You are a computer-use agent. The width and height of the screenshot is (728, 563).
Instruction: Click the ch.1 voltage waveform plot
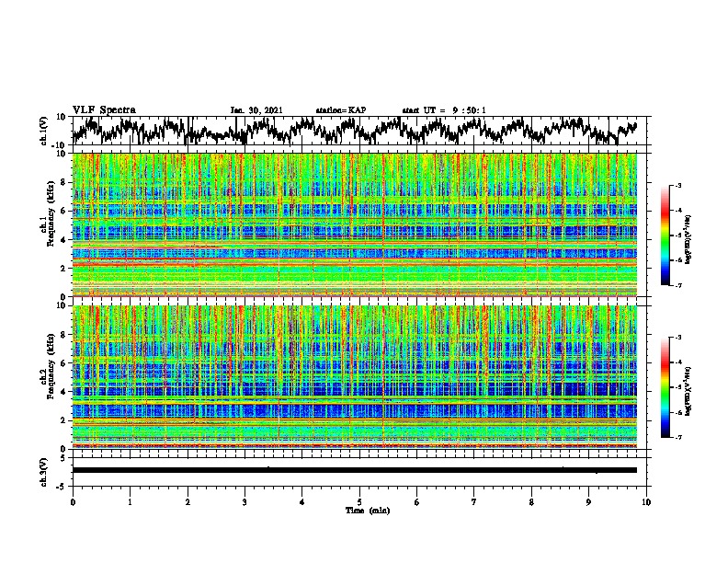(x=355, y=131)
